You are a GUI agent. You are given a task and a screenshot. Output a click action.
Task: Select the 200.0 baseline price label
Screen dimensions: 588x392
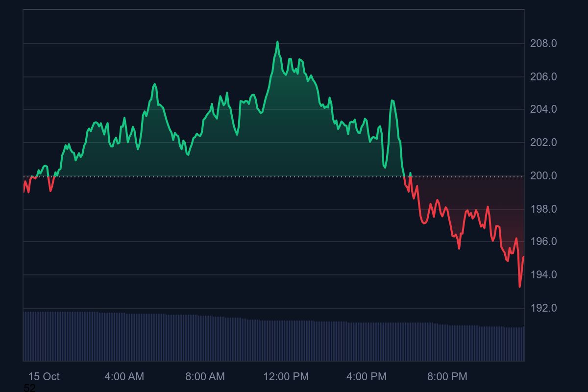(x=543, y=176)
